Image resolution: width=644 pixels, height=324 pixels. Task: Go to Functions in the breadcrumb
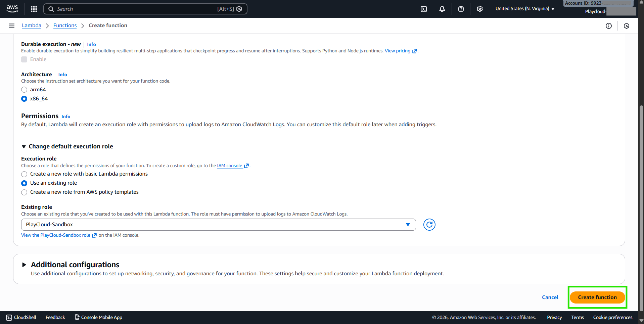pyautogui.click(x=65, y=26)
